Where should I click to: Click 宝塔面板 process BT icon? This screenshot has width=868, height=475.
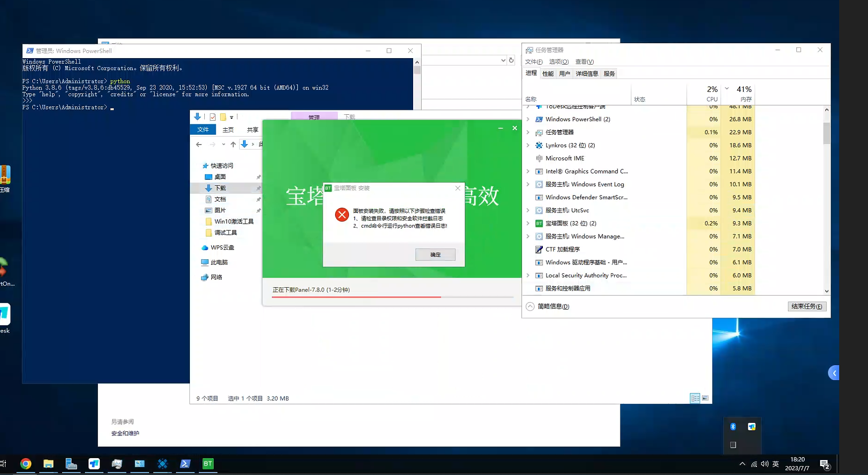(539, 223)
